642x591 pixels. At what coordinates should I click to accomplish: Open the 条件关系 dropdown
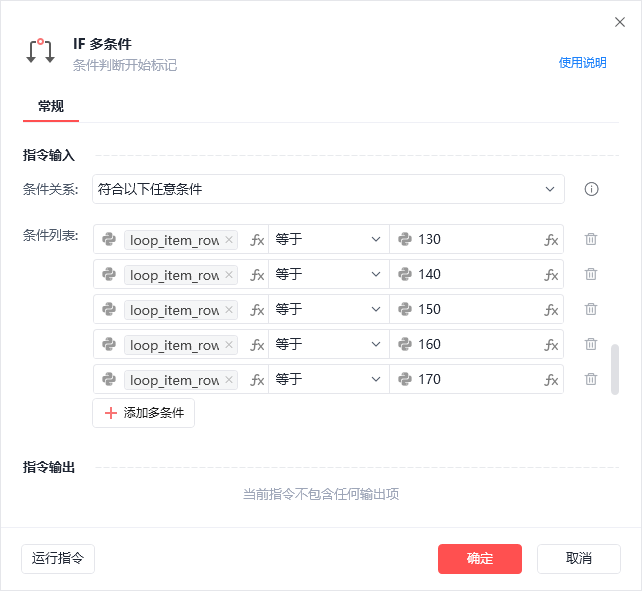coord(328,189)
